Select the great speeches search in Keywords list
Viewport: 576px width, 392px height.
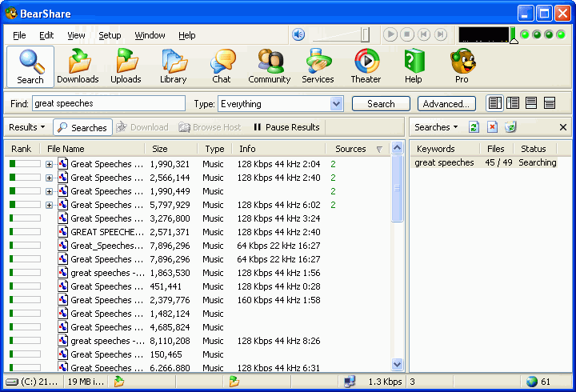pyautogui.click(x=484, y=162)
